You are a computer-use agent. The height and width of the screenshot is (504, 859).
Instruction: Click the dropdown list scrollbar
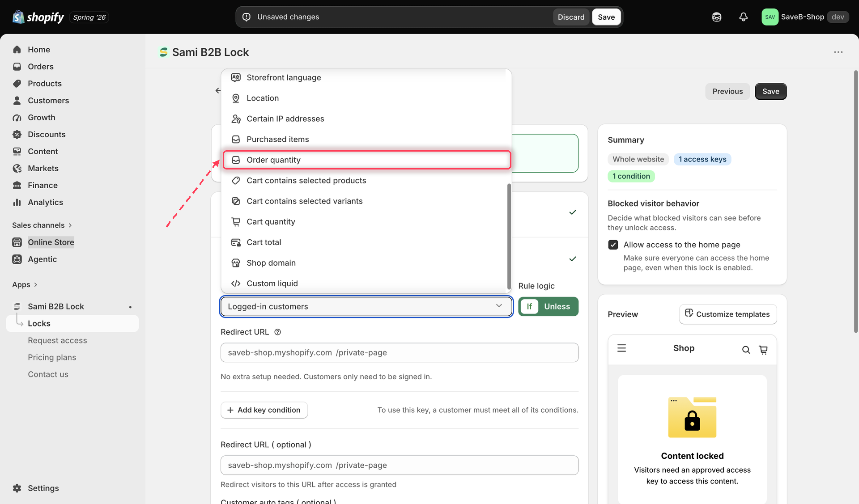[x=509, y=236]
